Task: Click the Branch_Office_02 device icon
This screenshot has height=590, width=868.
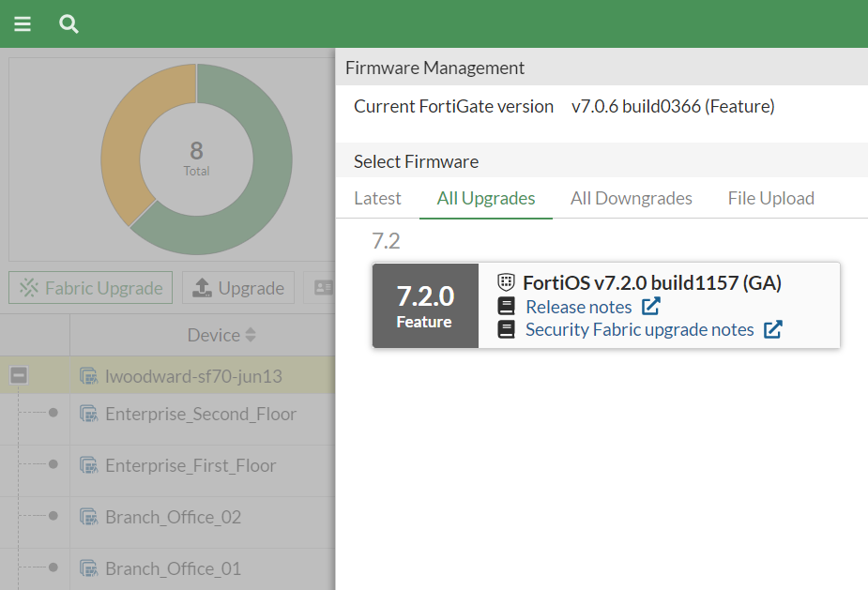Action: click(89, 517)
